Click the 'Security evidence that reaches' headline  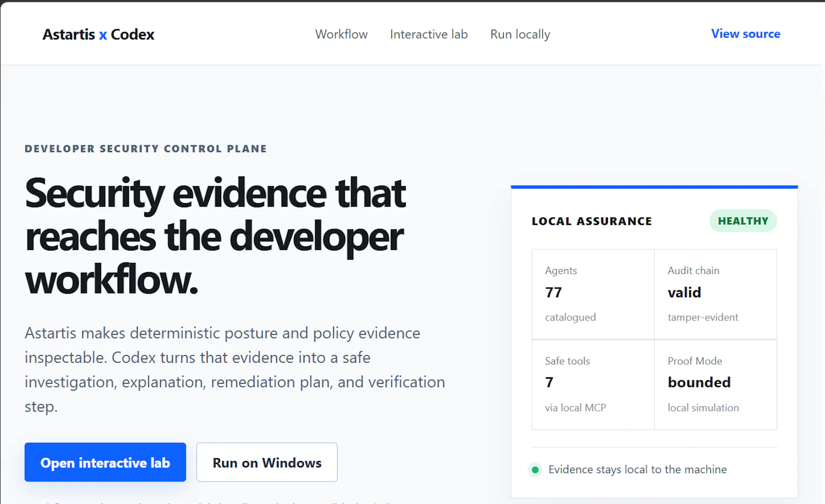[216, 236]
